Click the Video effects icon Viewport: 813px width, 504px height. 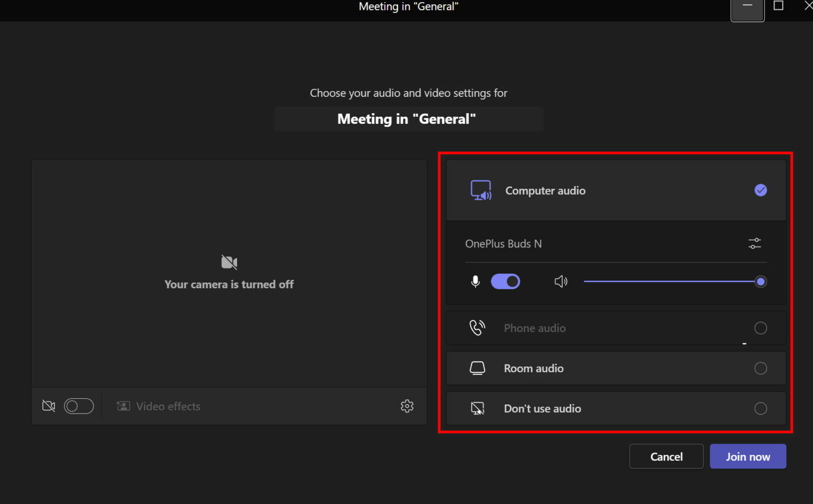(123, 406)
